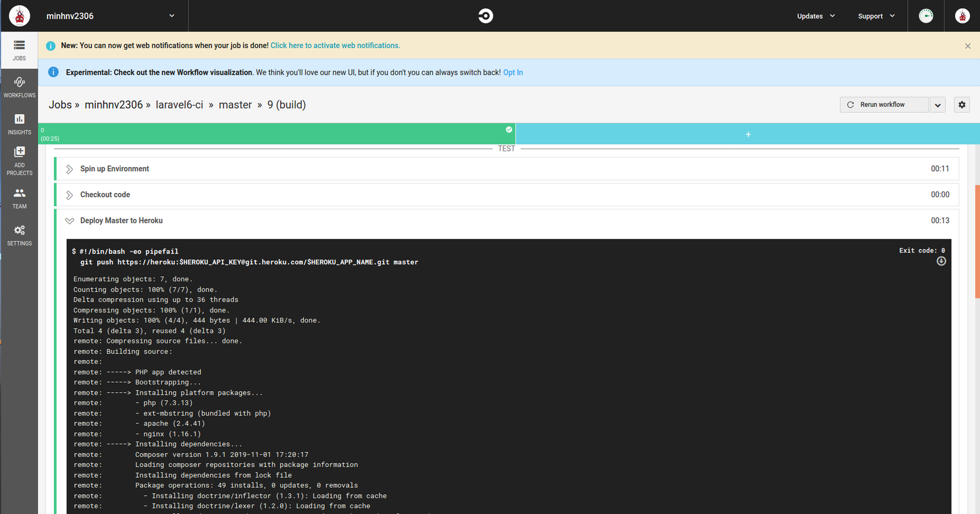This screenshot has height=514, width=980.
Task: Dismiss the web notifications banner
Action: tap(968, 46)
